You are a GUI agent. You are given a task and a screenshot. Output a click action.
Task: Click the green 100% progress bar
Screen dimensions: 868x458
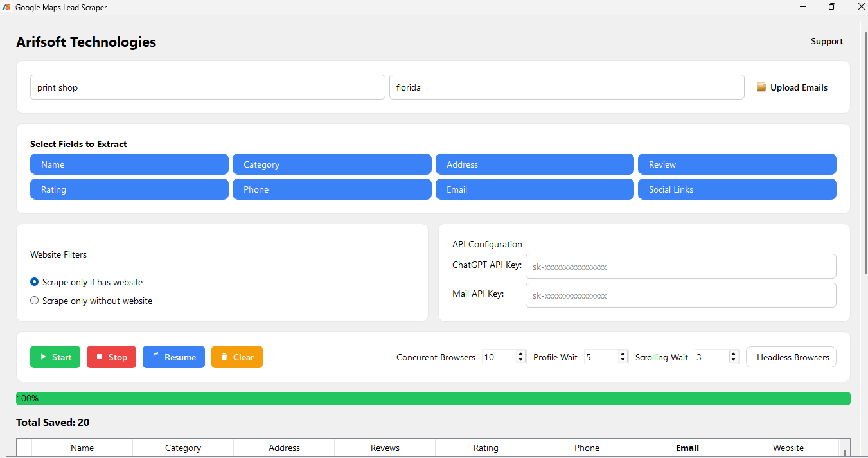[433, 398]
